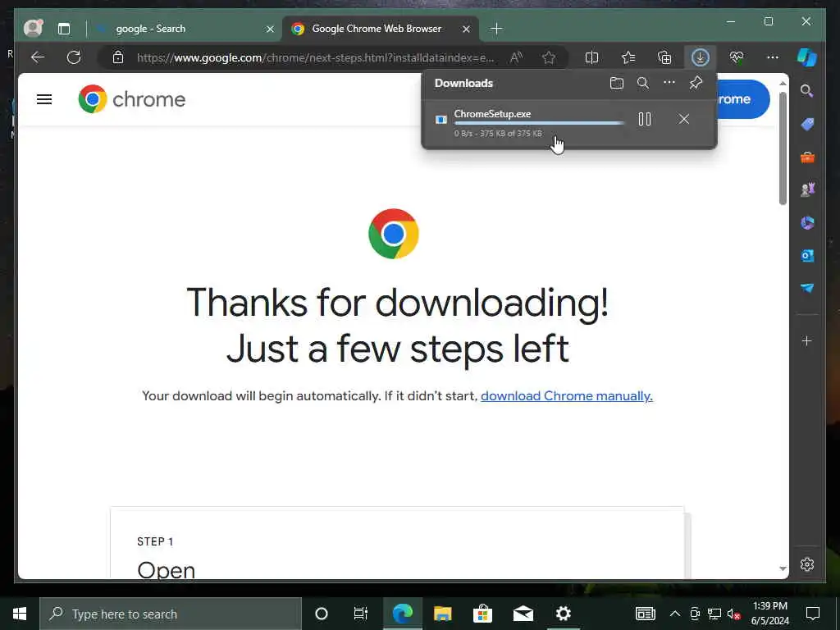
Task: Open Task View on taskbar
Action: coord(361,614)
